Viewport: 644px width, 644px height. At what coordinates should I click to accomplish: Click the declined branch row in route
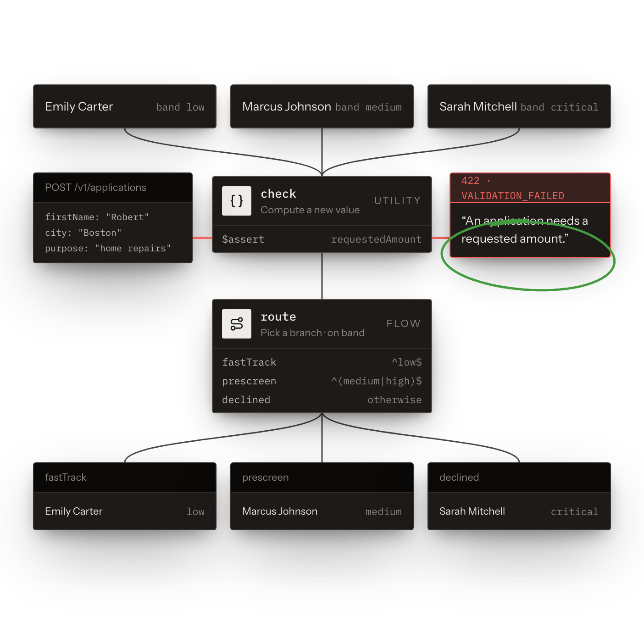[322, 400]
